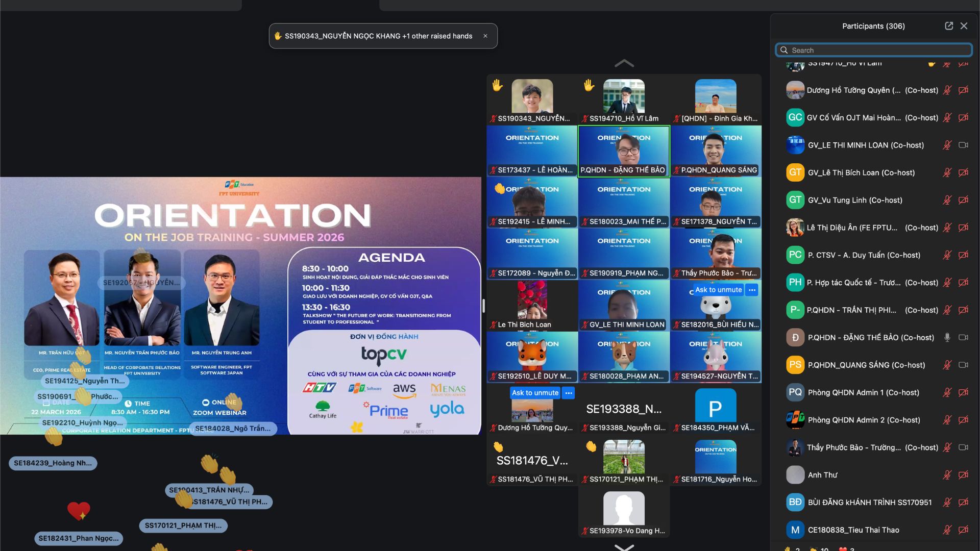This screenshot has width=980, height=551.
Task: Click Ask to unmute on SE182016 tile
Action: pos(718,290)
